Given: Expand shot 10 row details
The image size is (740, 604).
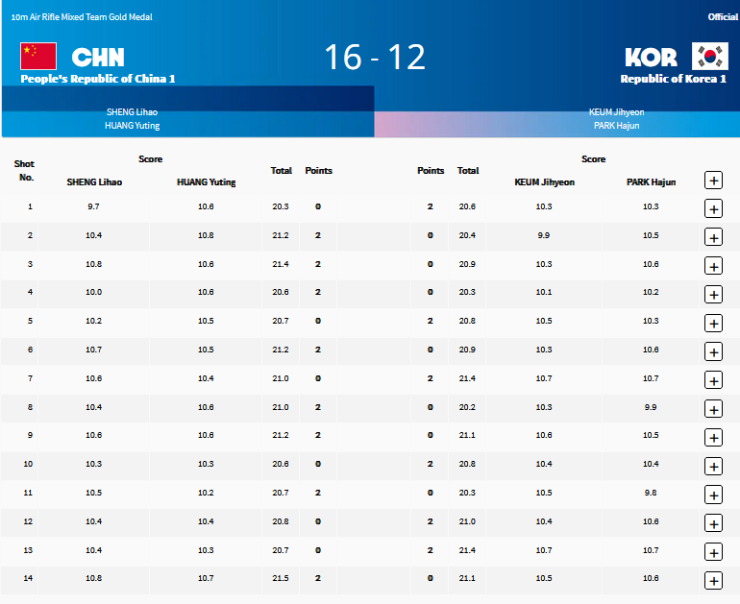Looking at the screenshot, I should coord(713,466).
